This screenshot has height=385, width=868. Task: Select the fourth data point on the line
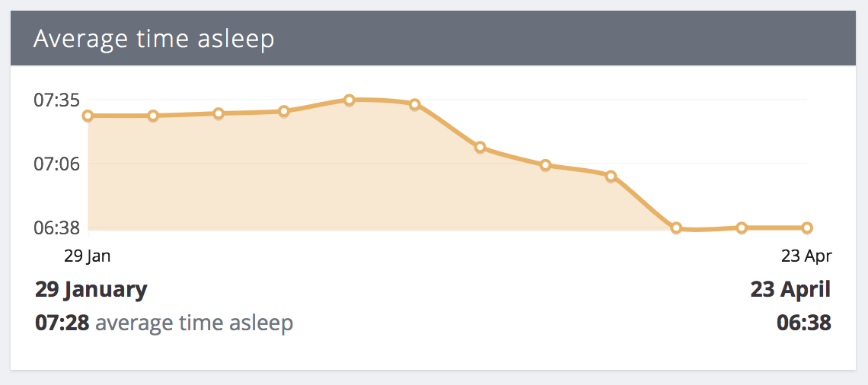[x=284, y=111]
